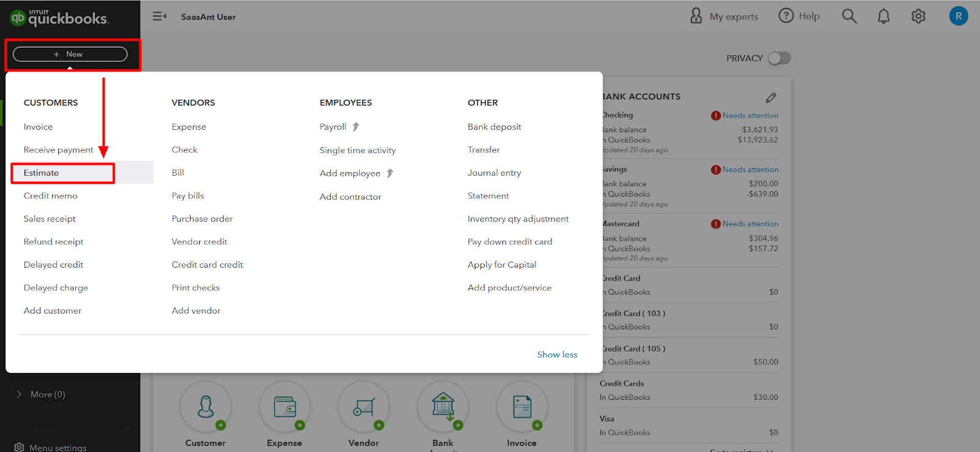Click the Invoice document shortcut icon
This screenshot has width=980, height=452.
[522, 407]
